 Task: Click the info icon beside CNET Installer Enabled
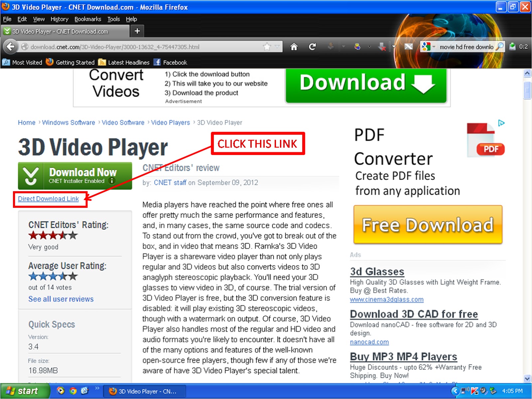pyautogui.click(x=112, y=181)
